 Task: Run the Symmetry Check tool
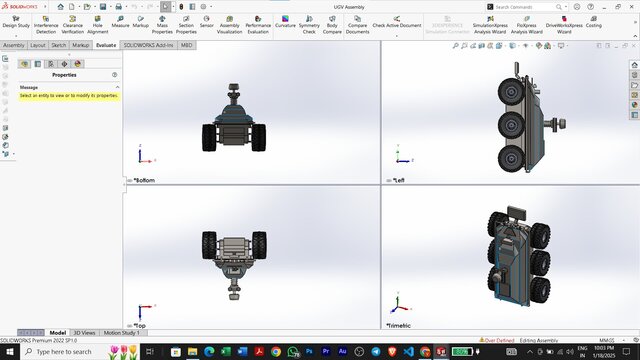[x=309, y=25]
